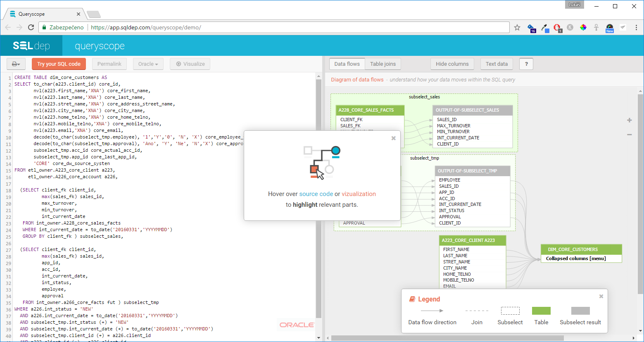Click the extension icon labeled New

pos(610,28)
